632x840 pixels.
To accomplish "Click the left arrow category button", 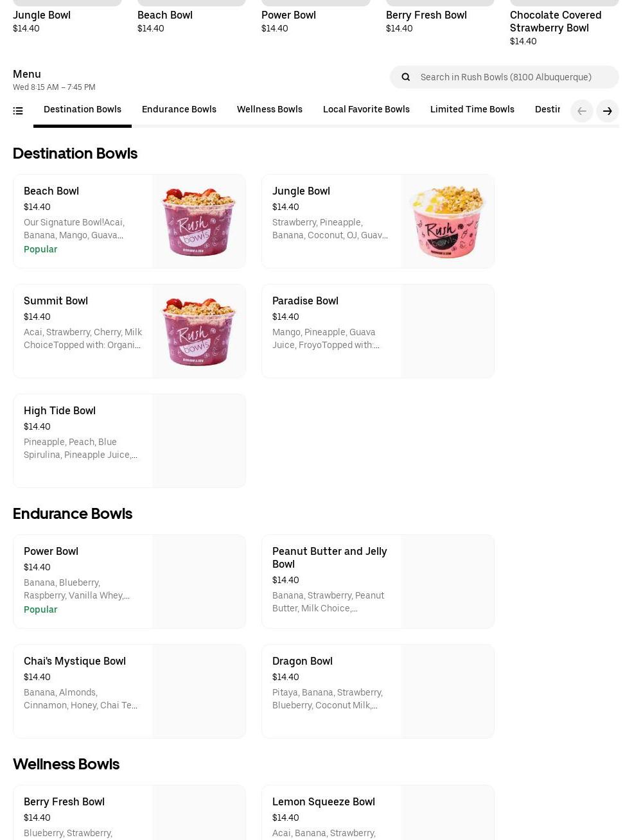I will (x=581, y=111).
